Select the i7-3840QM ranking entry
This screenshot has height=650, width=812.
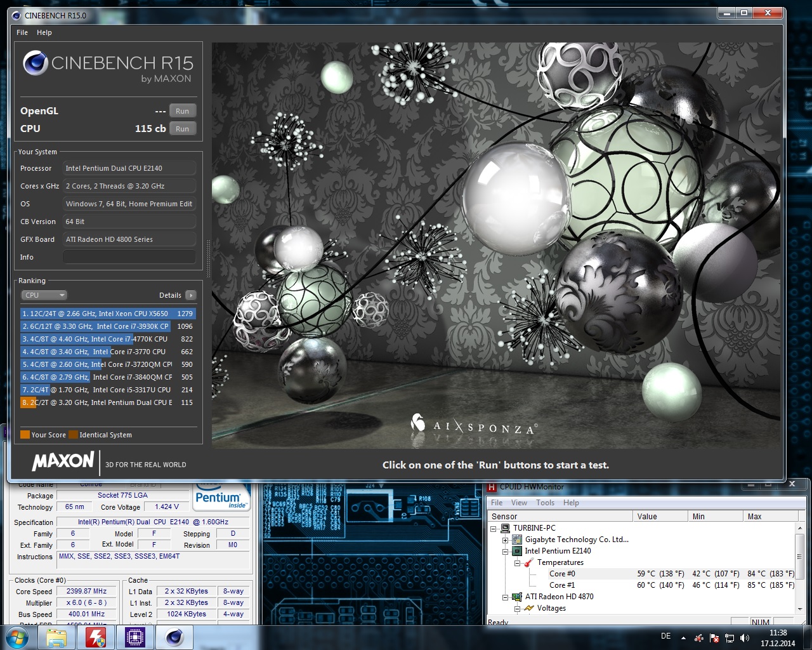pyautogui.click(x=108, y=377)
